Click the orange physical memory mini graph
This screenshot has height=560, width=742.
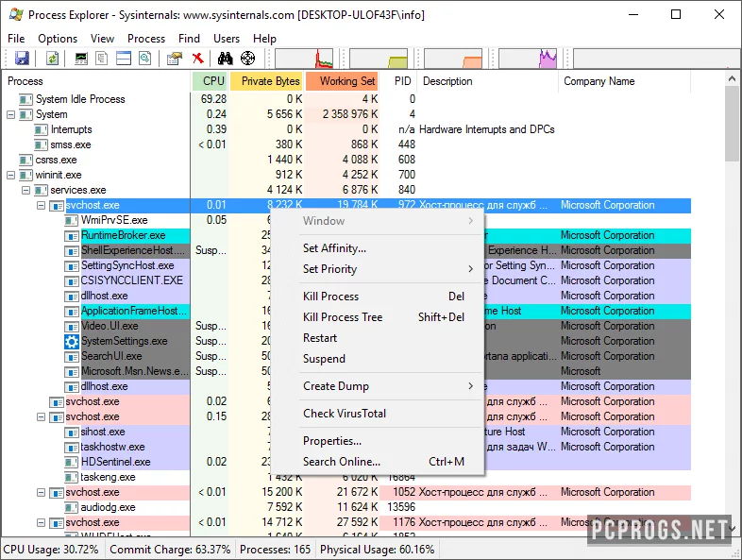[x=453, y=59]
